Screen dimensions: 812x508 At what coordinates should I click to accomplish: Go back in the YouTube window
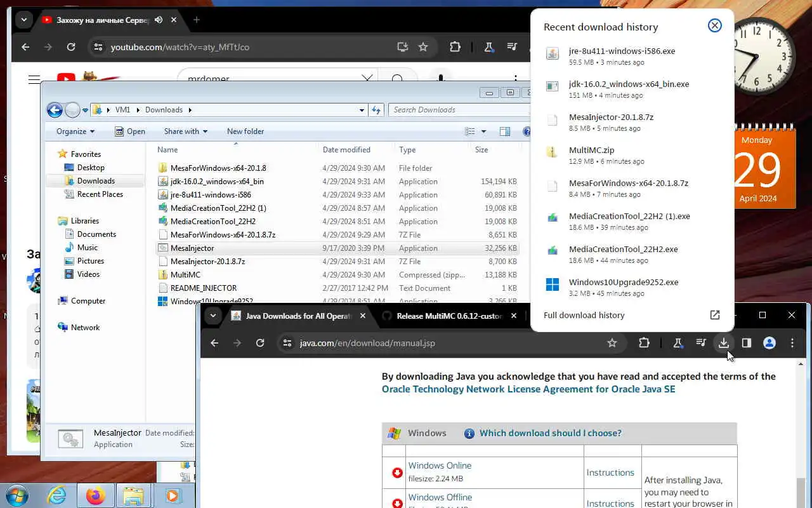(25, 47)
